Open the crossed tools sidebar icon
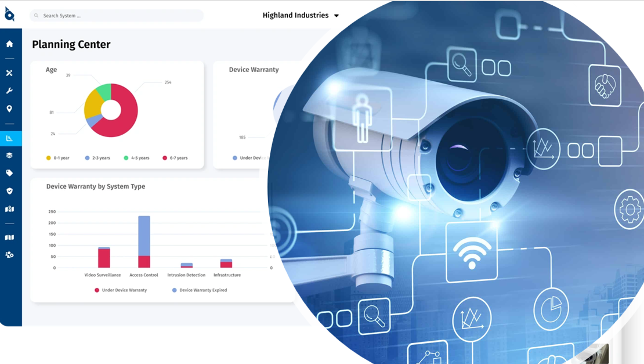 [x=9, y=73]
